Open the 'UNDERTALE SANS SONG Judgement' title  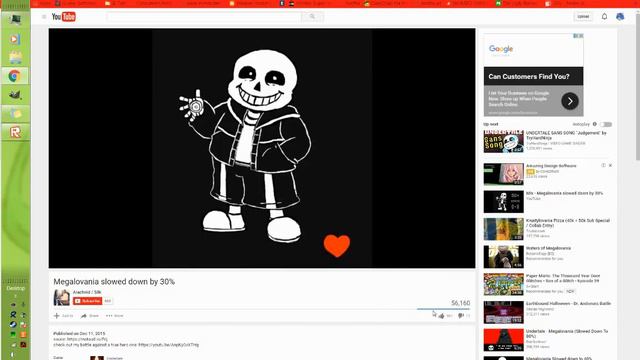(x=566, y=136)
